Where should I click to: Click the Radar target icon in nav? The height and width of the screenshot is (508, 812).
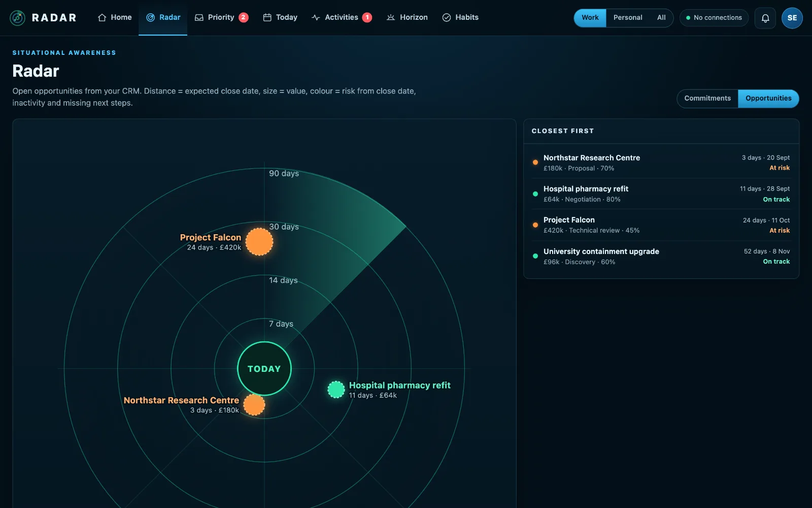point(151,17)
